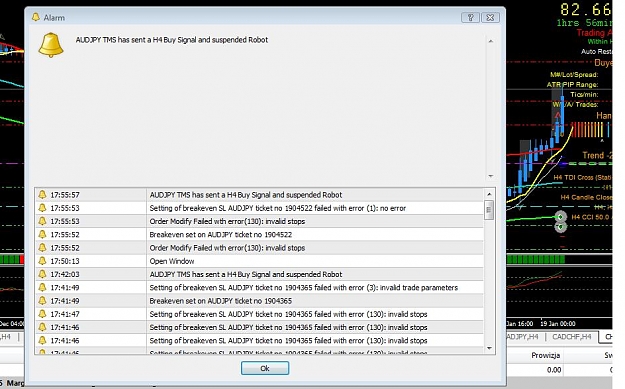Viewport: 625px width, 389px height.
Task: Select the 'invalid trade parameters' error entry
Action: [x=303, y=288]
